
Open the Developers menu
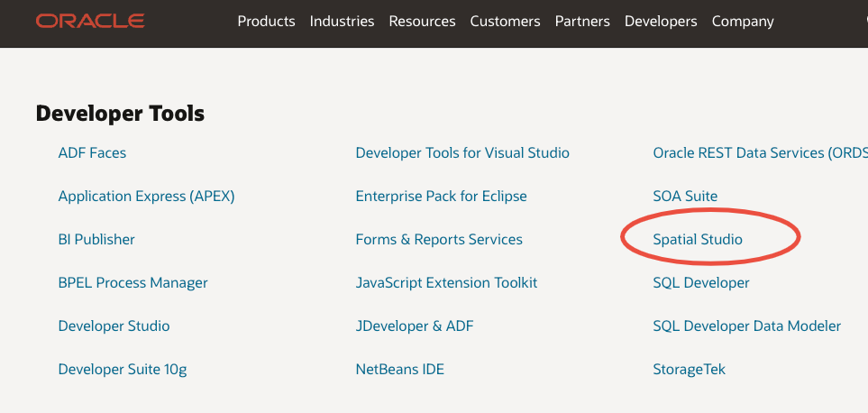pos(661,21)
